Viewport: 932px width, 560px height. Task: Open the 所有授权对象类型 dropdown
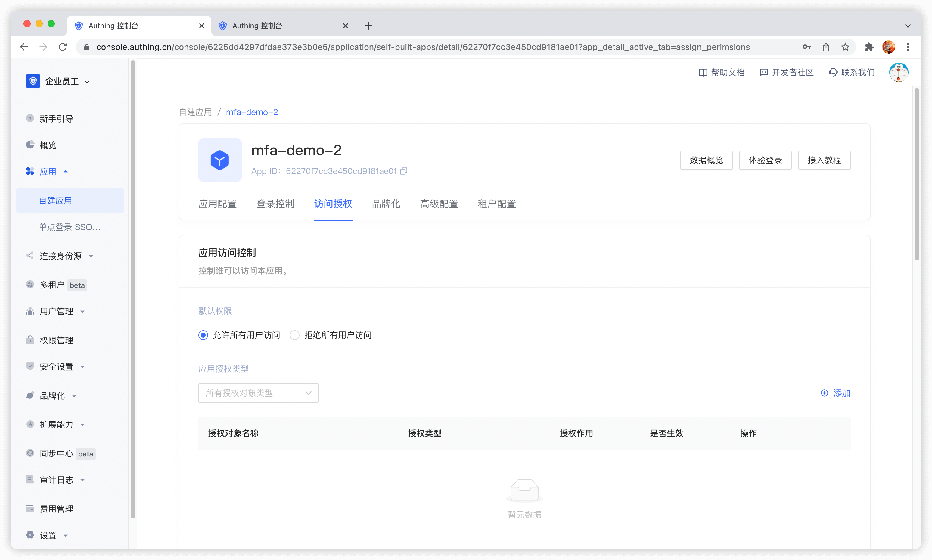click(x=259, y=393)
